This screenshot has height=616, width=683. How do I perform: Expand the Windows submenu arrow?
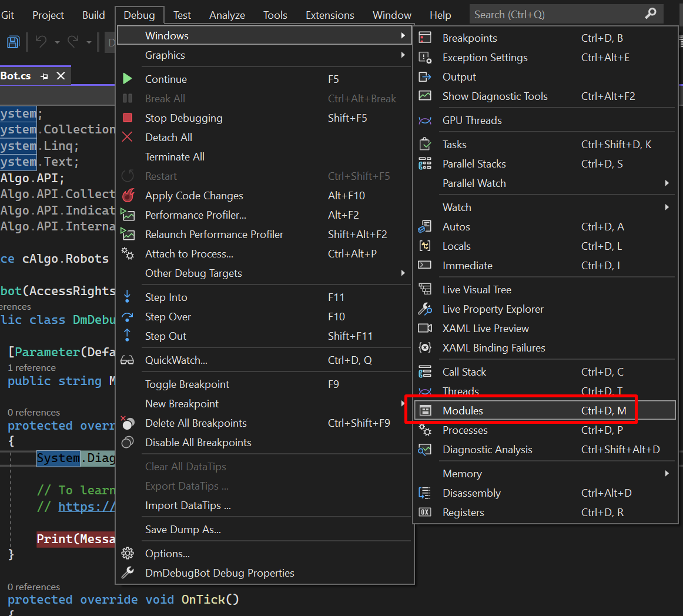tap(403, 35)
